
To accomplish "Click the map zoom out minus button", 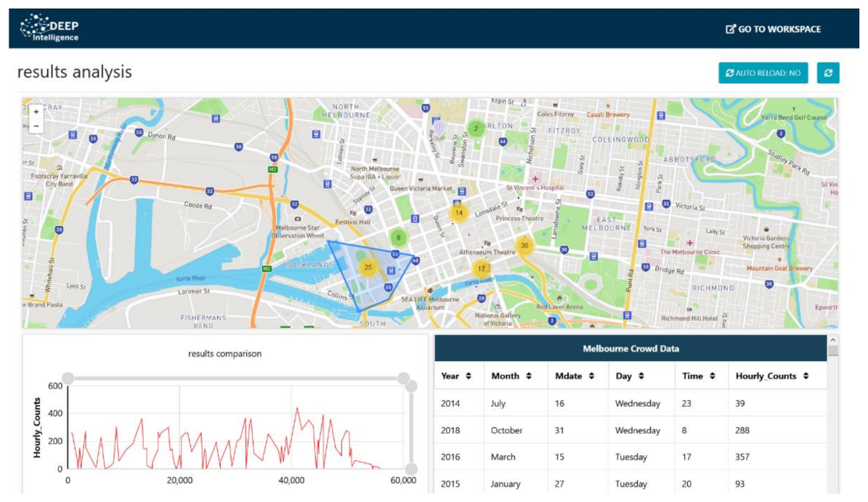I will (x=36, y=126).
